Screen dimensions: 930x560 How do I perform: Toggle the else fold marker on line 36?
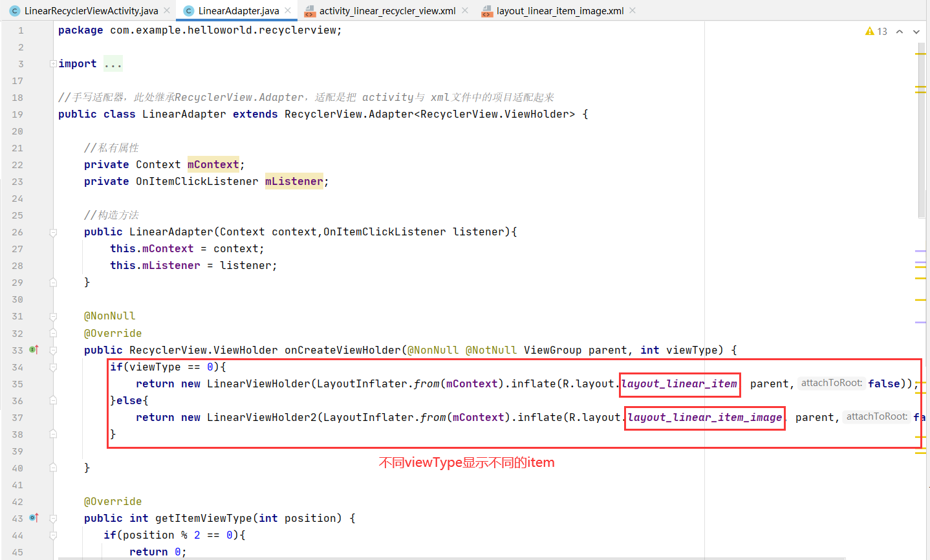[53, 400]
